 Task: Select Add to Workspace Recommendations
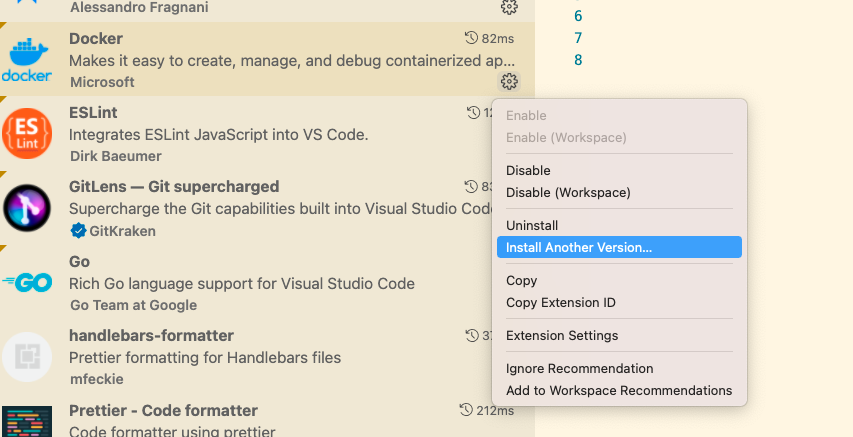tap(619, 390)
